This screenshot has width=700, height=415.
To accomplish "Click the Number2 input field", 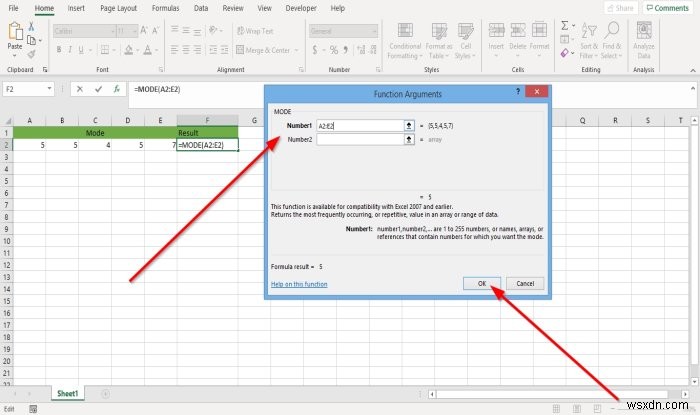I will click(359, 140).
